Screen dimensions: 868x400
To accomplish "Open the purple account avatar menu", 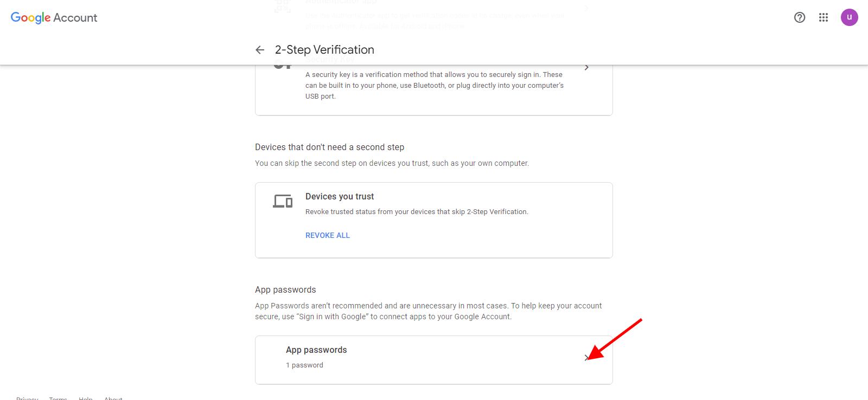I will 849,17.
